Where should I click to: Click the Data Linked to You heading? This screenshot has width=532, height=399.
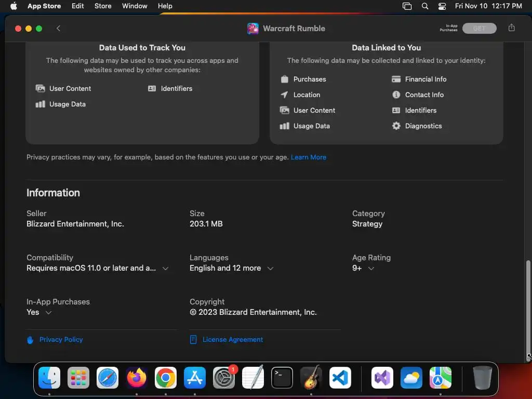click(386, 48)
